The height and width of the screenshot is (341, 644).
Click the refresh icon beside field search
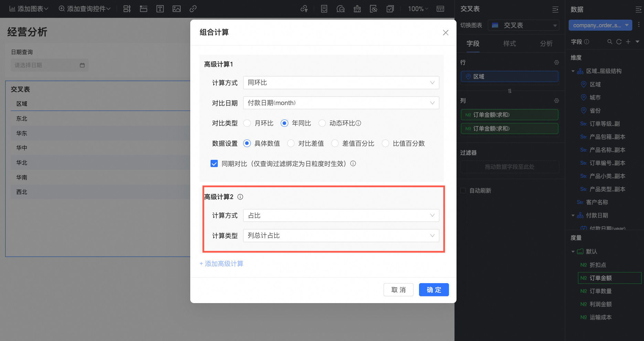pyautogui.click(x=619, y=42)
